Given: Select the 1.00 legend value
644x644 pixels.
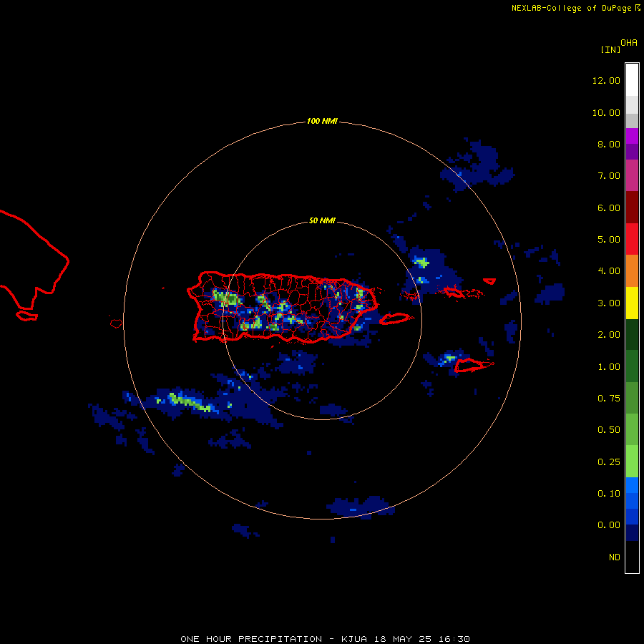Looking at the screenshot, I should click(x=609, y=367).
